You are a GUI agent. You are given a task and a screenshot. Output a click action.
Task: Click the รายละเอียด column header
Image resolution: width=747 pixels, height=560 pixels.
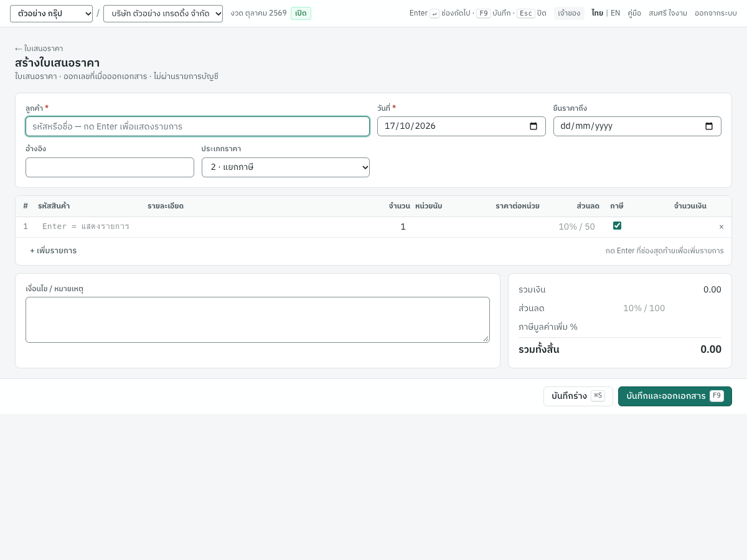coord(166,206)
